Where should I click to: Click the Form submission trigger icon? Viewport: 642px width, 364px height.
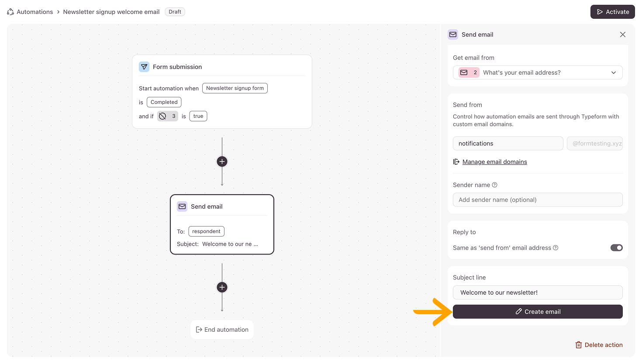tap(144, 67)
